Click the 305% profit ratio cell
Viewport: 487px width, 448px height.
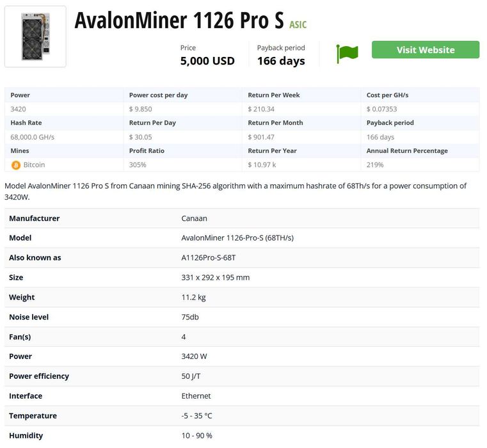click(x=182, y=164)
